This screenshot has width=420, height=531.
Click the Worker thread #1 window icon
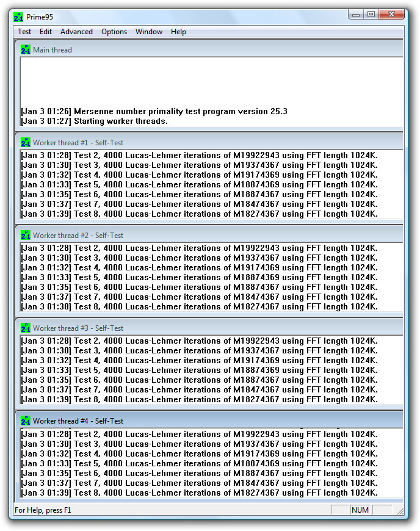(x=26, y=143)
